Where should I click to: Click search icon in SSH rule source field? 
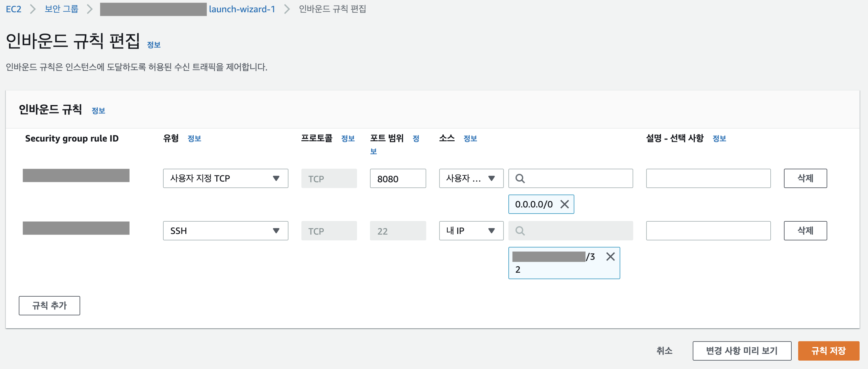[x=520, y=231]
